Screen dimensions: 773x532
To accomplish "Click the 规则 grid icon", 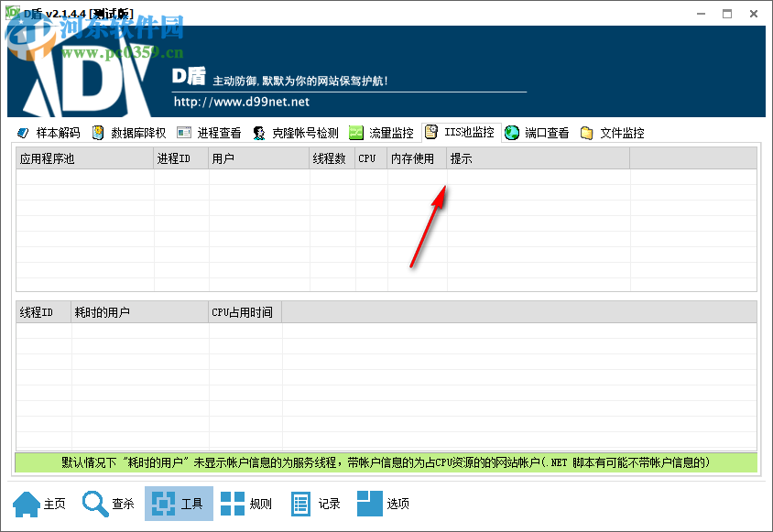I will coord(233,504).
